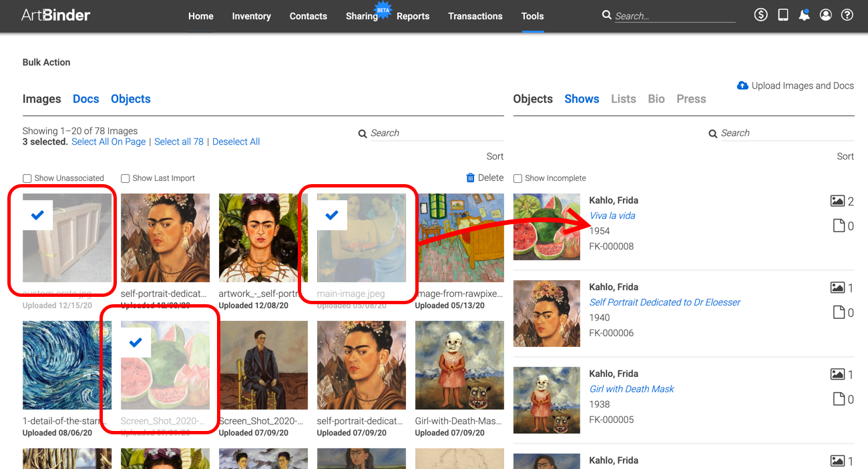868x469 pixels.
Task: Click the trash Delete icon
Action: click(x=471, y=177)
